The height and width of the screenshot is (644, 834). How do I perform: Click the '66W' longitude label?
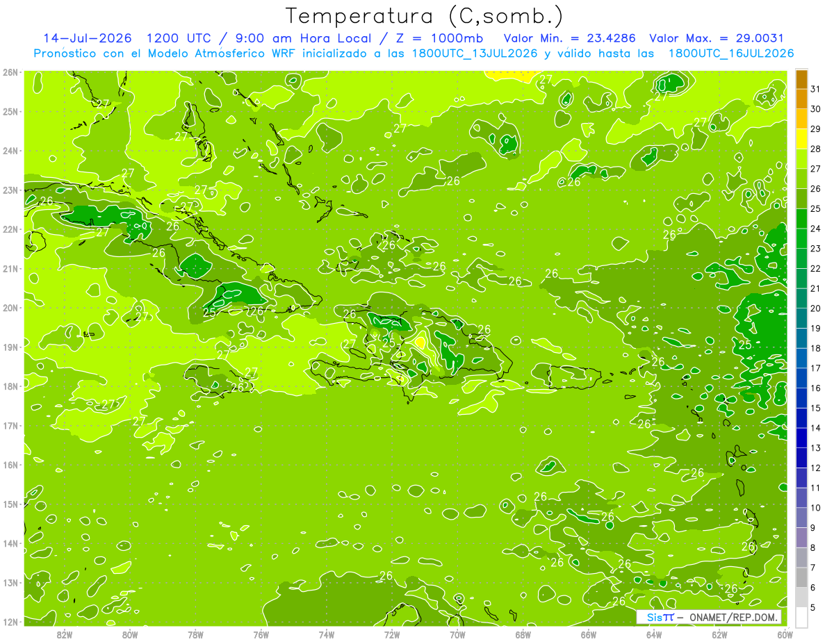589,634
